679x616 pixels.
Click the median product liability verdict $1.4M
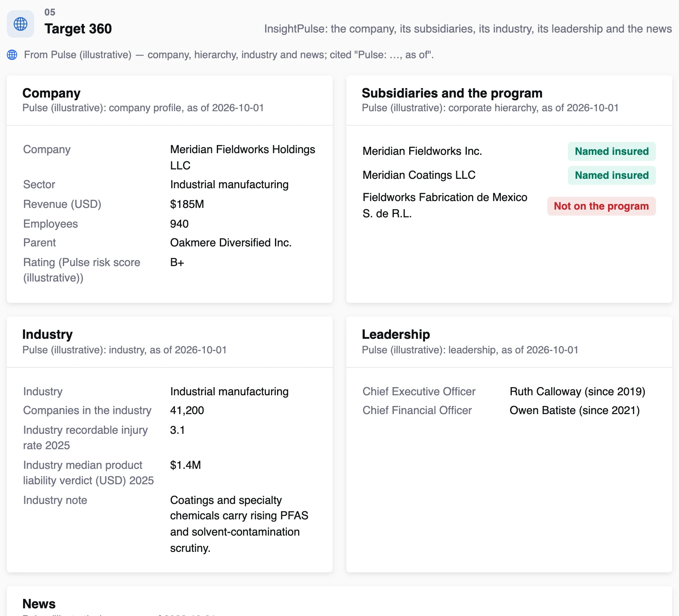(186, 465)
